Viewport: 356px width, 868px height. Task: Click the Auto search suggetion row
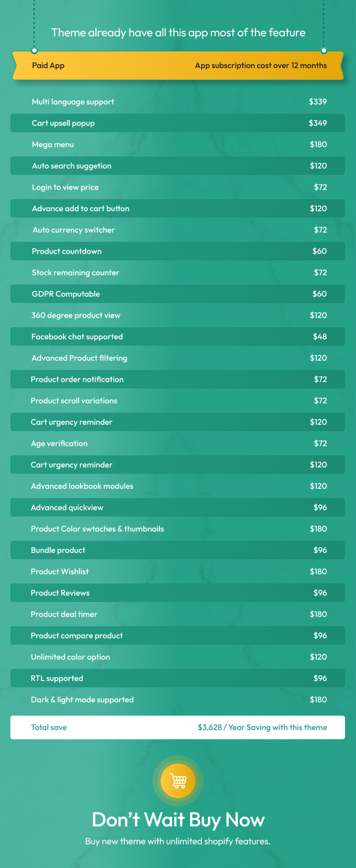178,166
